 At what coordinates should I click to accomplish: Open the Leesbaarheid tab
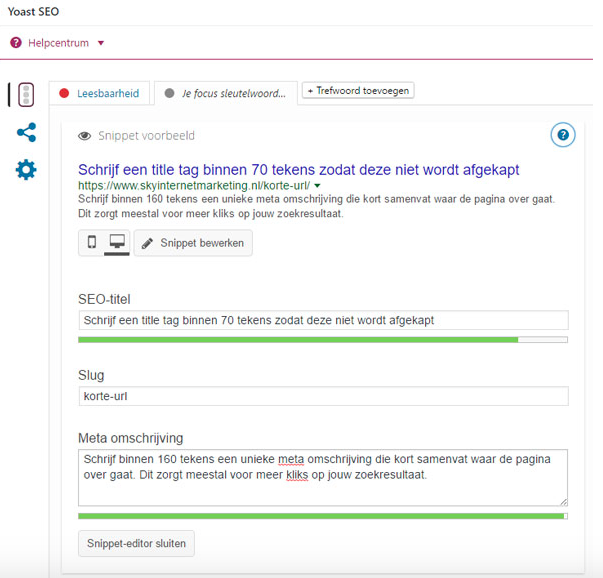99,93
